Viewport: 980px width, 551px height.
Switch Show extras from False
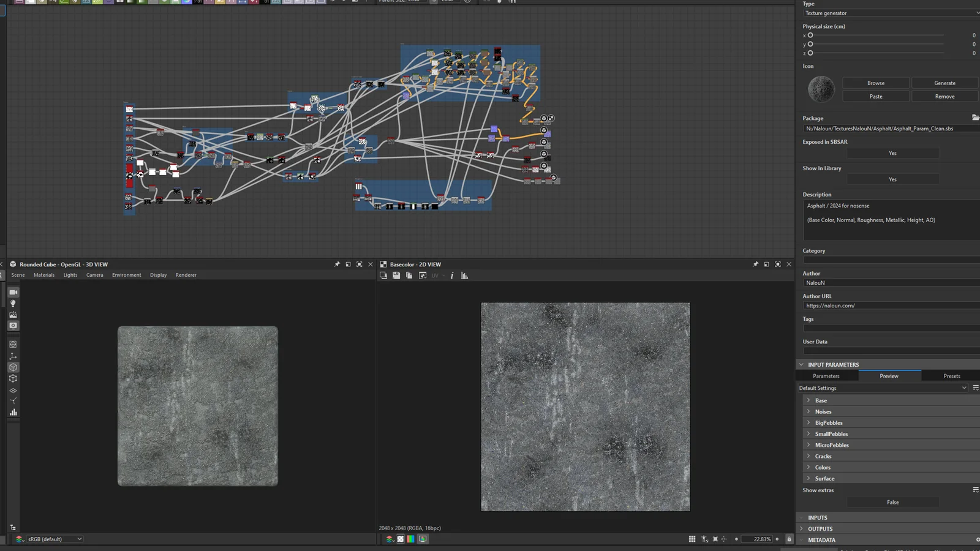pyautogui.click(x=892, y=501)
